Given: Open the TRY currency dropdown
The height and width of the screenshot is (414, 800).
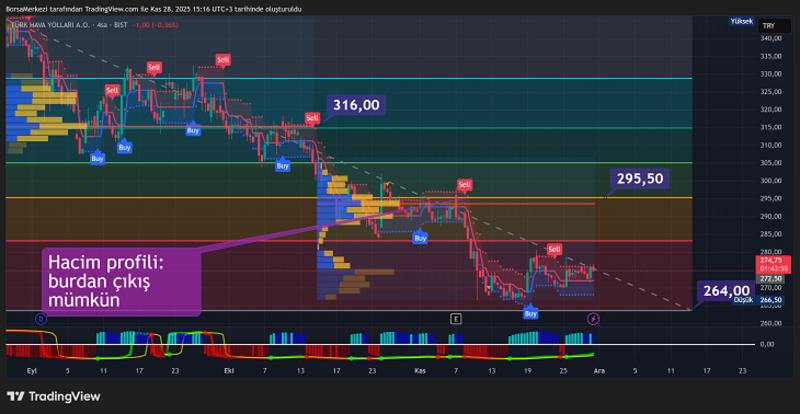Looking at the screenshot, I should point(769,25).
